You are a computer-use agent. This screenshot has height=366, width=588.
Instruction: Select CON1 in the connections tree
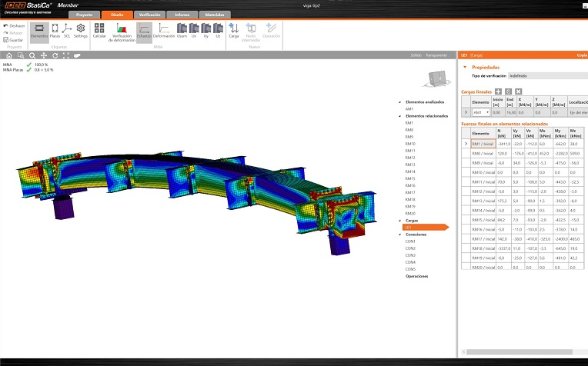[x=410, y=241]
